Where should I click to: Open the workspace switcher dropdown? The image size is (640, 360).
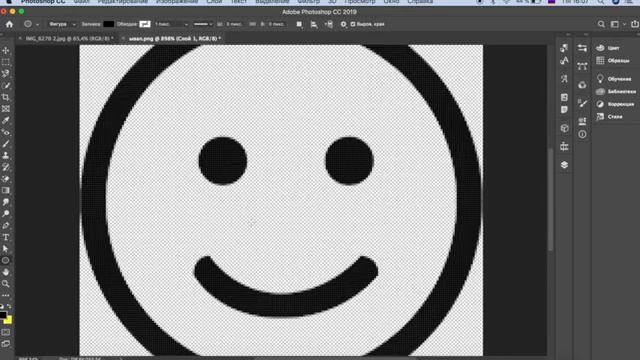tap(618, 24)
